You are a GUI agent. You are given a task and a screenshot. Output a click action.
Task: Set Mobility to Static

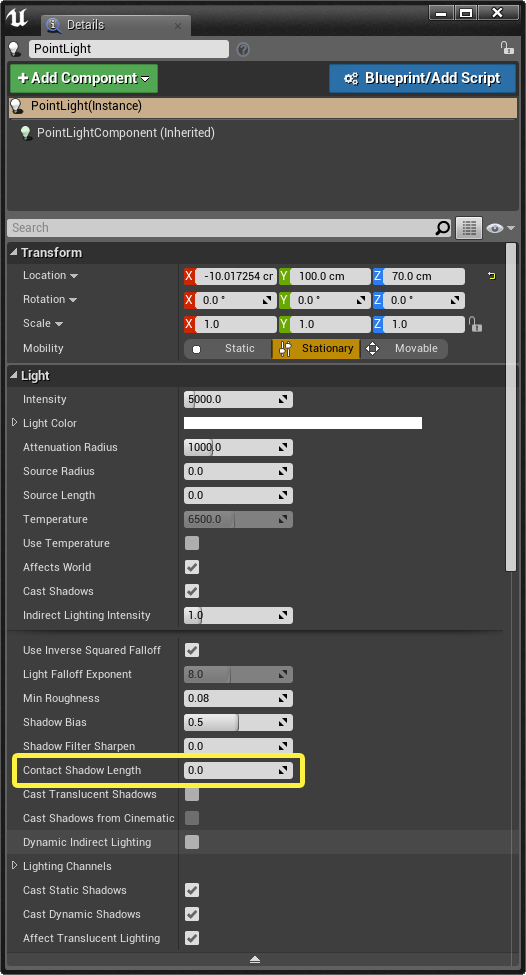[x=228, y=349]
